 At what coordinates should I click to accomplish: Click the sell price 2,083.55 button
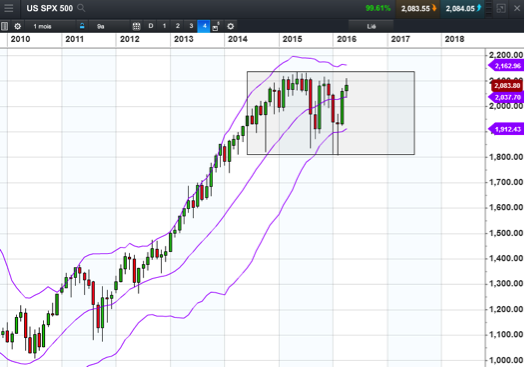(x=419, y=8)
